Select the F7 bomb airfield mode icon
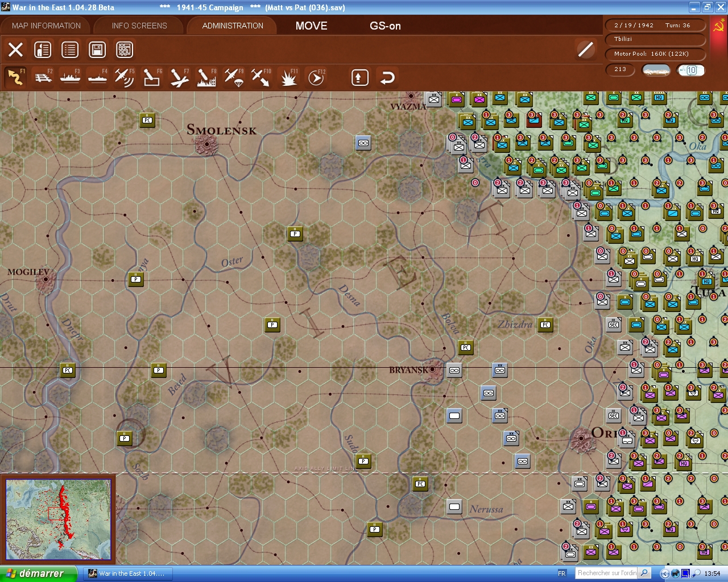The width and height of the screenshot is (728, 582). [x=179, y=77]
